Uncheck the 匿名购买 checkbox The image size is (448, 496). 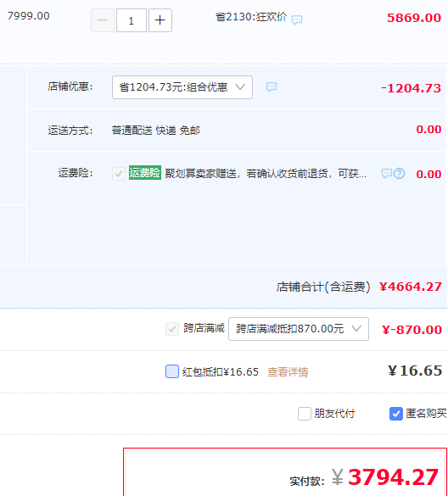click(396, 414)
